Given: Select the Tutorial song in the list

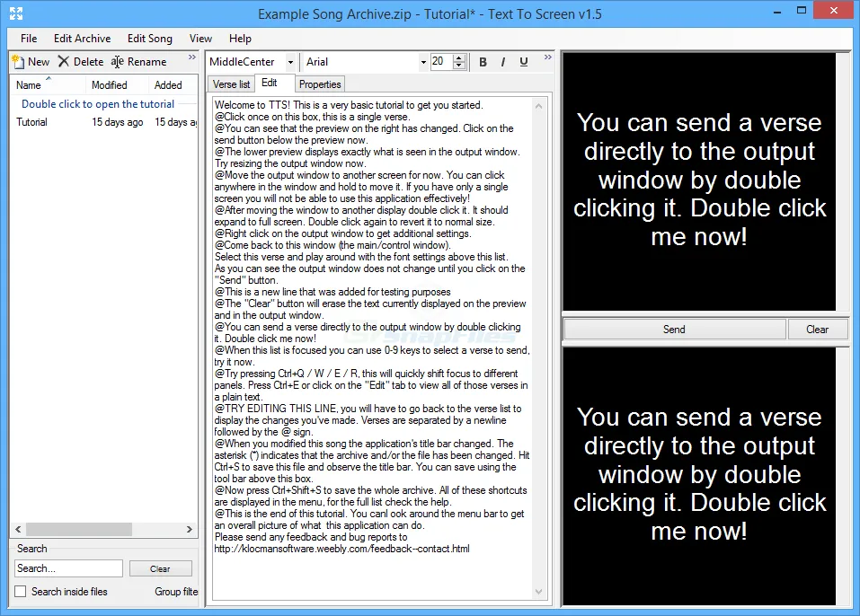Looking at the screenshot, I should coord(31,122).
